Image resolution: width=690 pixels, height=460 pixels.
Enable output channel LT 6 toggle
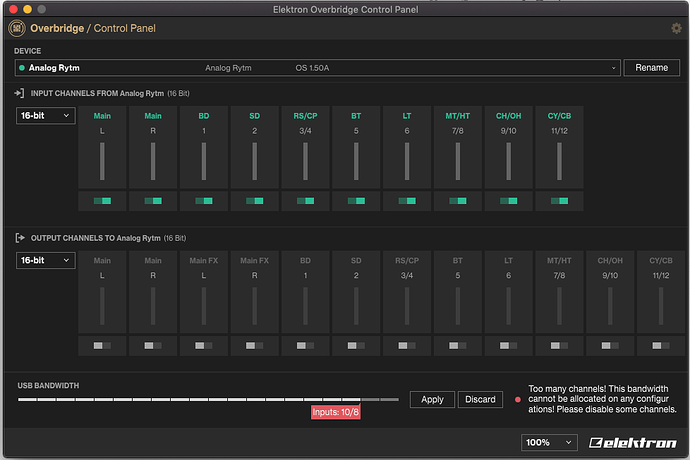pyautogui.click(x=509, y=346)
